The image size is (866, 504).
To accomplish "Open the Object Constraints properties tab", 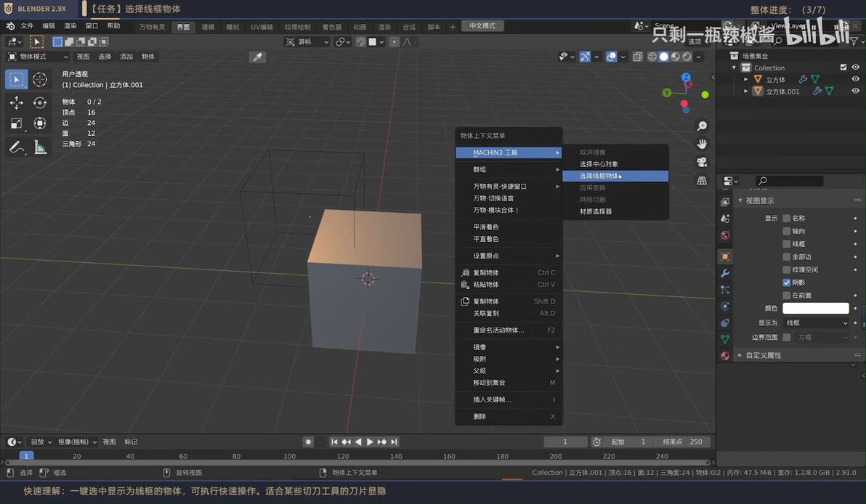I will 725,323.
